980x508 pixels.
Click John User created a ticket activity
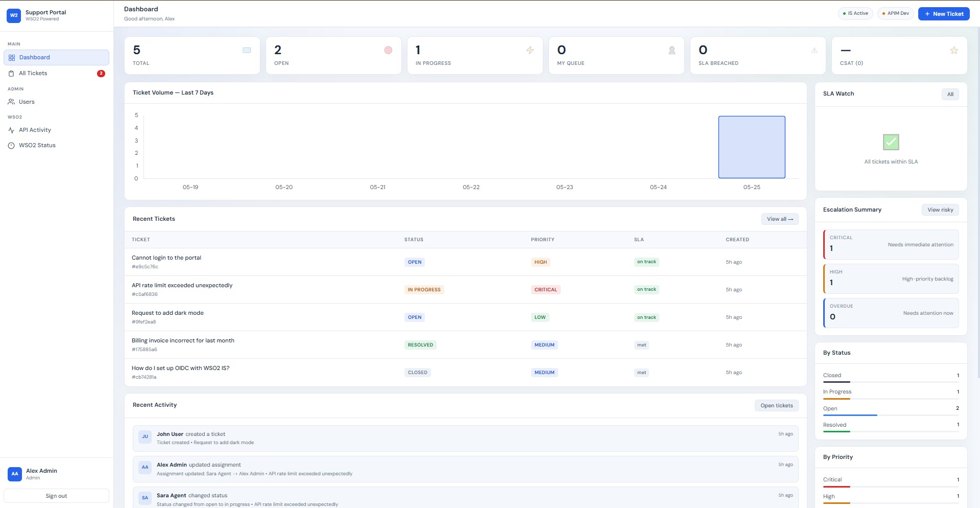tap(466, 438)
